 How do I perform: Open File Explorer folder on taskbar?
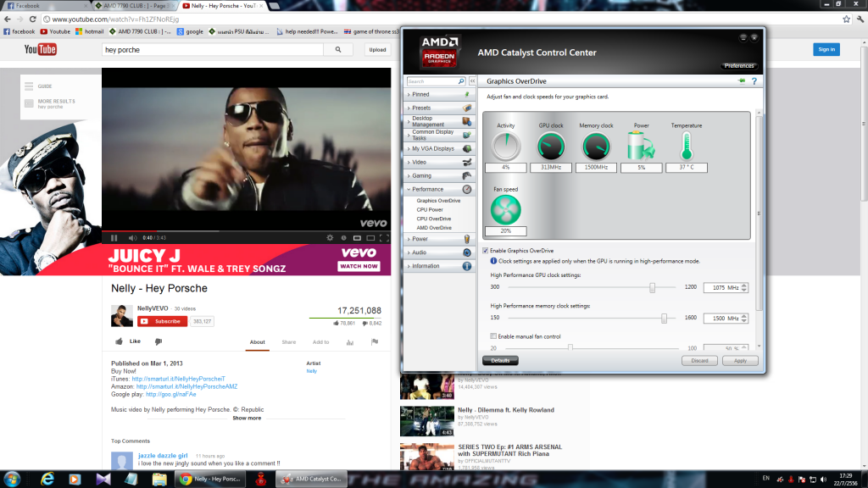point(159,480)
